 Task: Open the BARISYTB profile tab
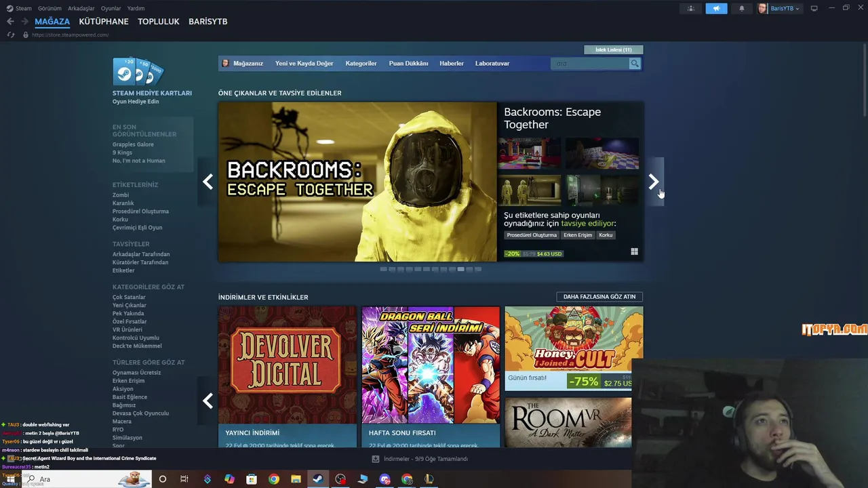click(208, 22)
